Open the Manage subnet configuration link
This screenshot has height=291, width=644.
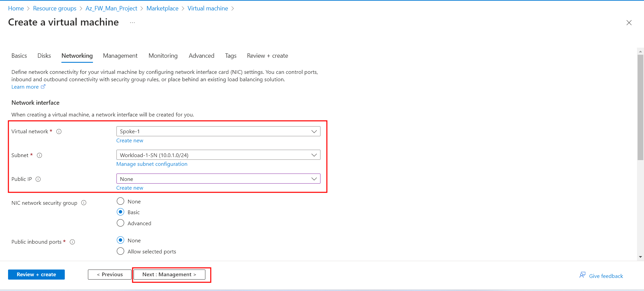(152, 164)
